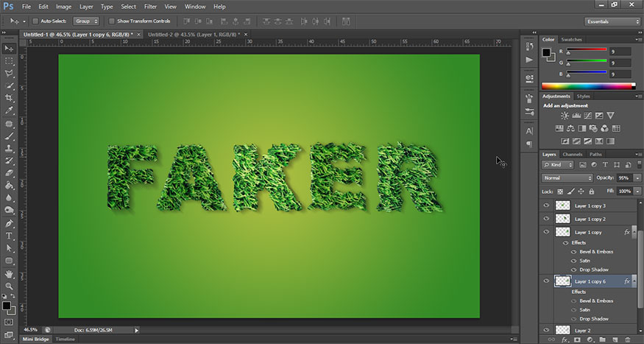Image resolution: width=644 pixels, height=344 pixels.
Task: Delete layer with the trash icon
Action: click(628, 340)
